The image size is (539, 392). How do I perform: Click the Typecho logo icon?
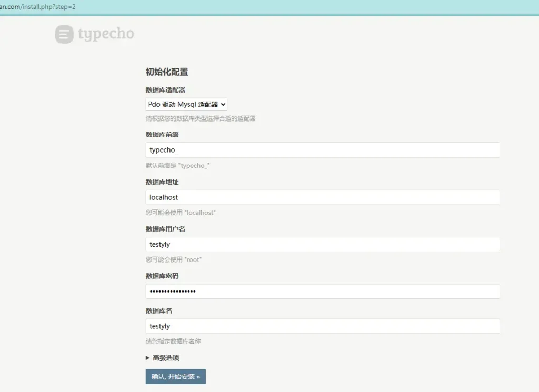[64, 34]
